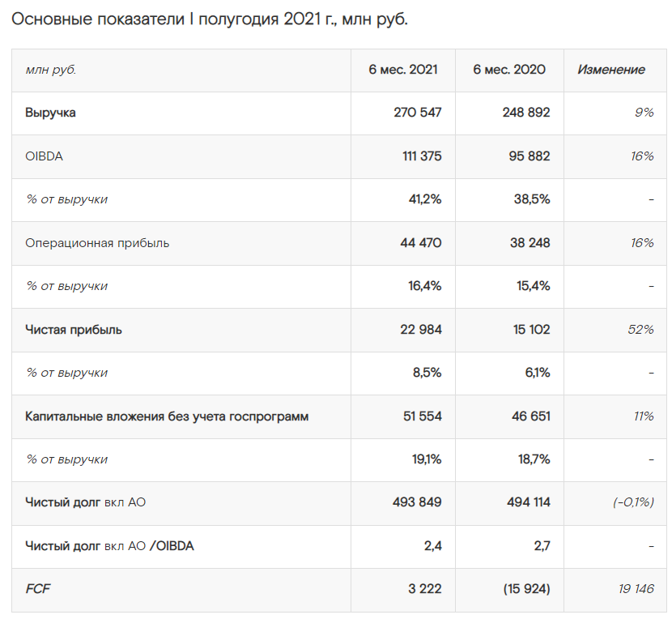
Task: Select the net debt value 493 849
Action: 416,502
